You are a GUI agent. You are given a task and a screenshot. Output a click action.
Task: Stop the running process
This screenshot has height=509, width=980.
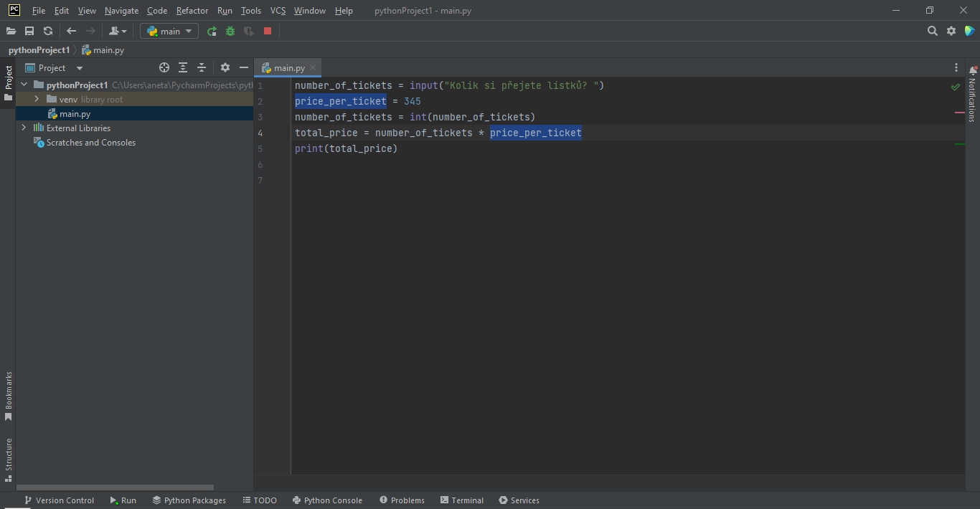(266, 31)
